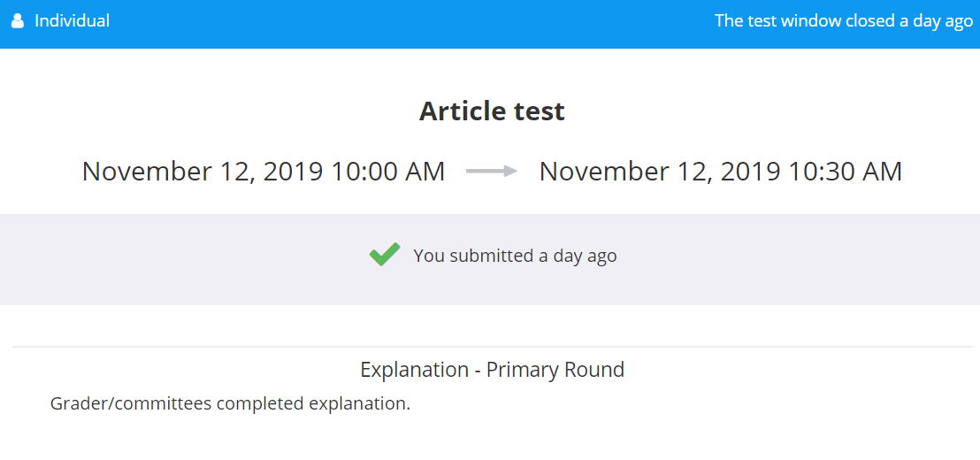The height and width of the screenshot is (460, 980).
Task: Click the 10:00 AM start time portion
Action: tap(387, 172)
